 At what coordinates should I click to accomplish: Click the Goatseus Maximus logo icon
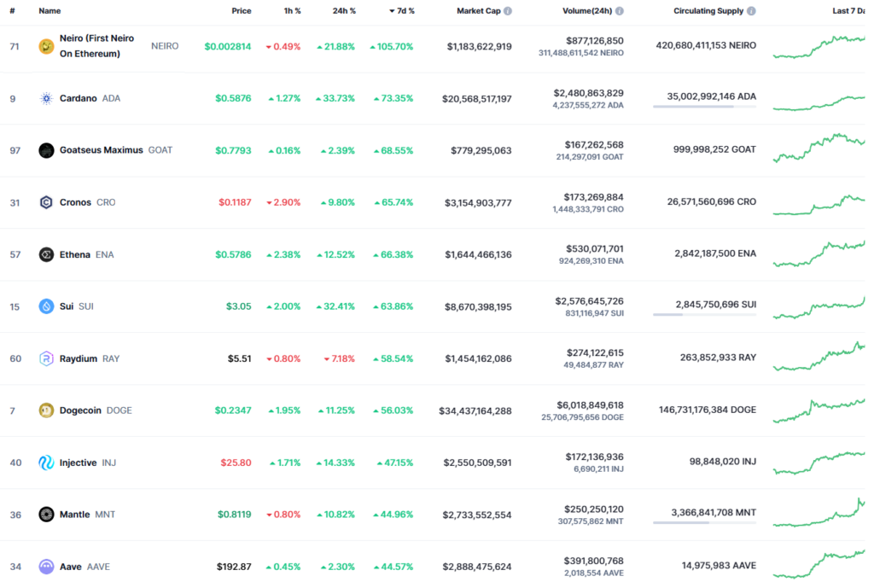pyautogui.click(x=46, y=150)
